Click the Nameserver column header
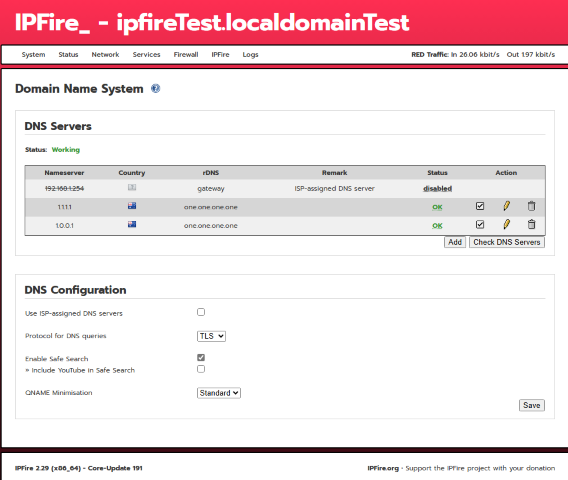 [64, 173]
